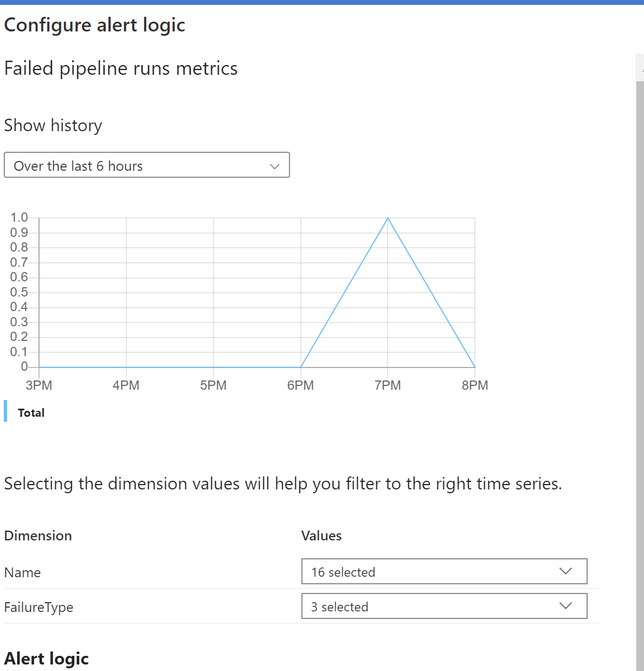Click the Show history label
The height and width of the screenshot is (671, 644).
(x=53, y=125)
